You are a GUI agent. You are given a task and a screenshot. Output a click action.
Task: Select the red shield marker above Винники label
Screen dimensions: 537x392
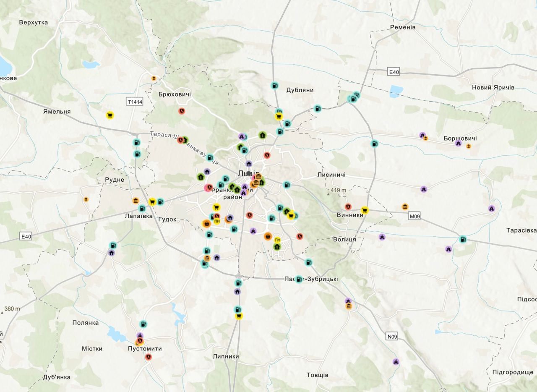(348, 206)
